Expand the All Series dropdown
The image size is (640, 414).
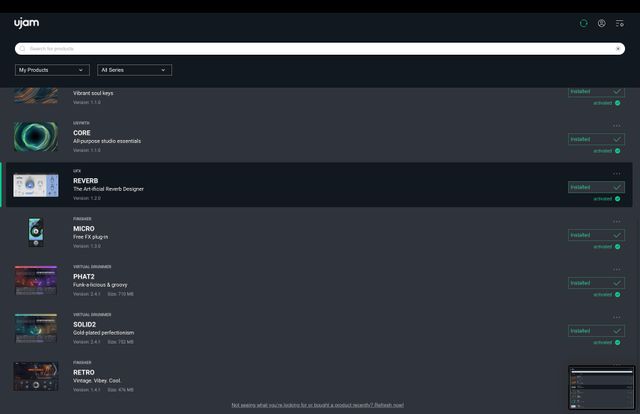pyautogui.click(x=135, y=70)
